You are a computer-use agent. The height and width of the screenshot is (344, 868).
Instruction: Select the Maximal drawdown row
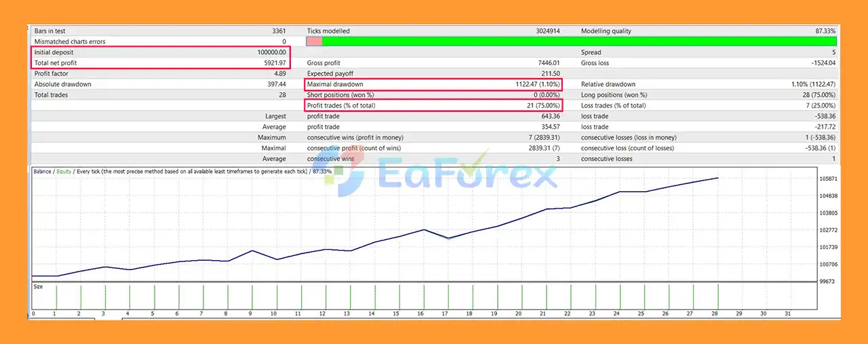[x=434, y=84]
